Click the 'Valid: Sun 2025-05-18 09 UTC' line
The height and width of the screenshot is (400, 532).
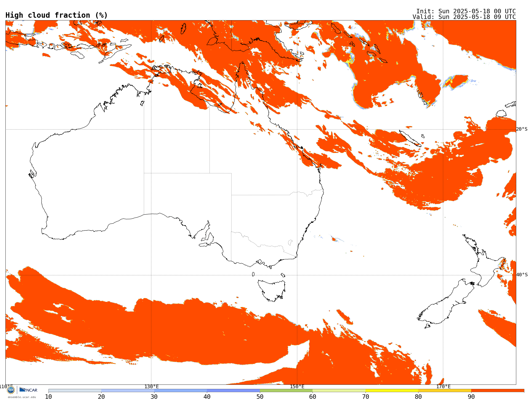click(464, 17)
